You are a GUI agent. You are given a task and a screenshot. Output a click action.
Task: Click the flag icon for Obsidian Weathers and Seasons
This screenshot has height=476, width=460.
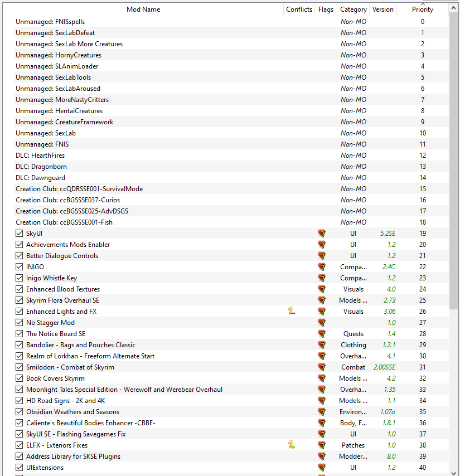[322, 412]
